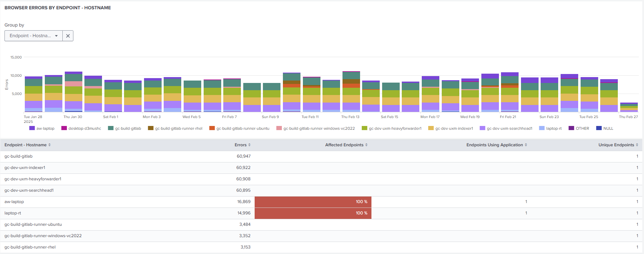This screenshot has width=644, height=254.
Task: Open the aw-laptop row in table
Action: (x=14, y=202)
